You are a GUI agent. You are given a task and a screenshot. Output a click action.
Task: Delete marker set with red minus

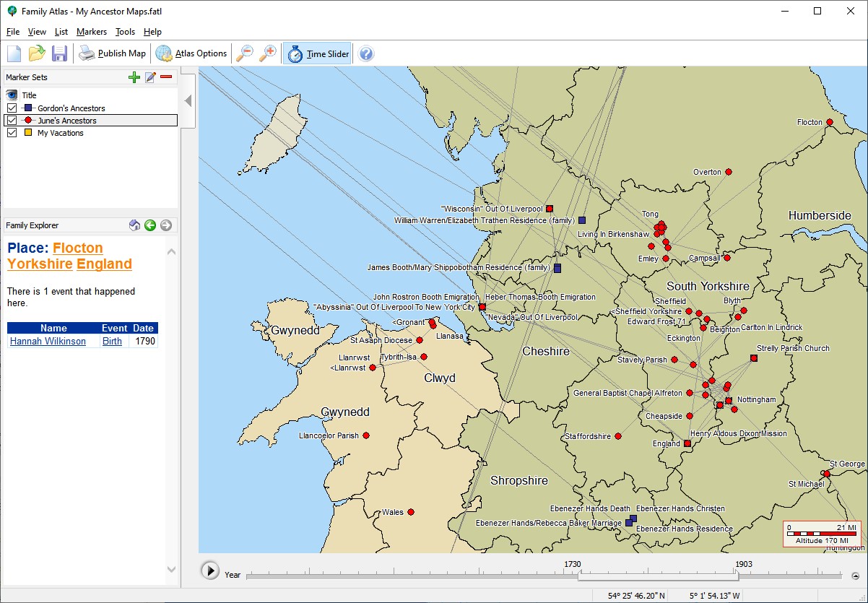click(166, 77)
